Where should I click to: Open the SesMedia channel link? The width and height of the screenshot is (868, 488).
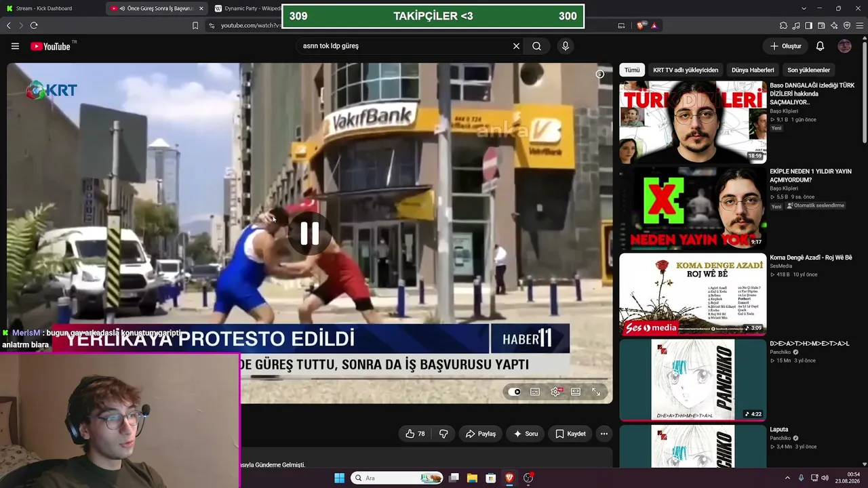(782, 266)
